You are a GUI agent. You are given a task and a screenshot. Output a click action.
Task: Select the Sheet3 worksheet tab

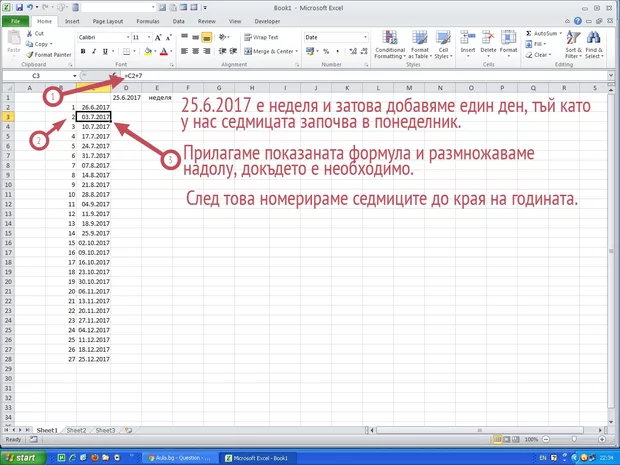pos(105,430)
